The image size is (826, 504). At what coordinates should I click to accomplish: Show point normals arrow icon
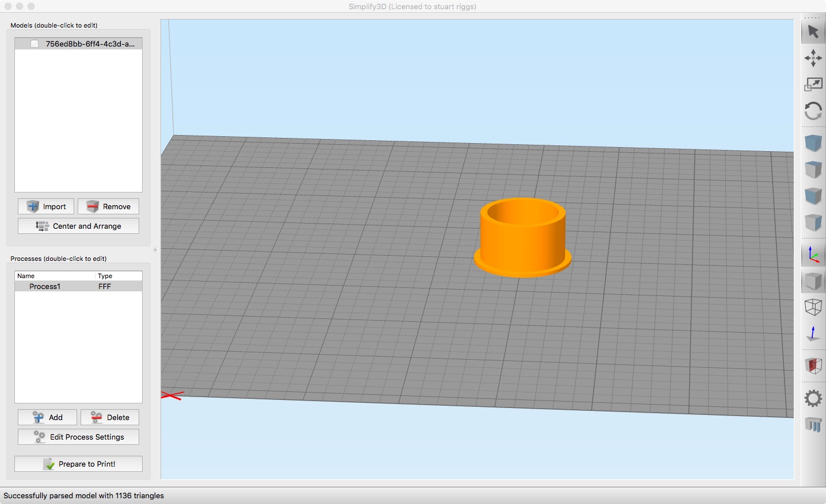(x=813, y=333)
